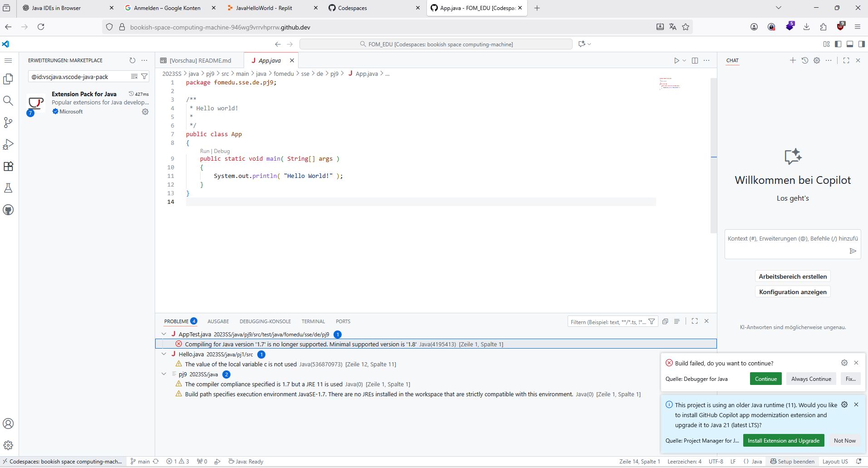Open the Explorer files icon
868x468 pixels.
point(8,79)
